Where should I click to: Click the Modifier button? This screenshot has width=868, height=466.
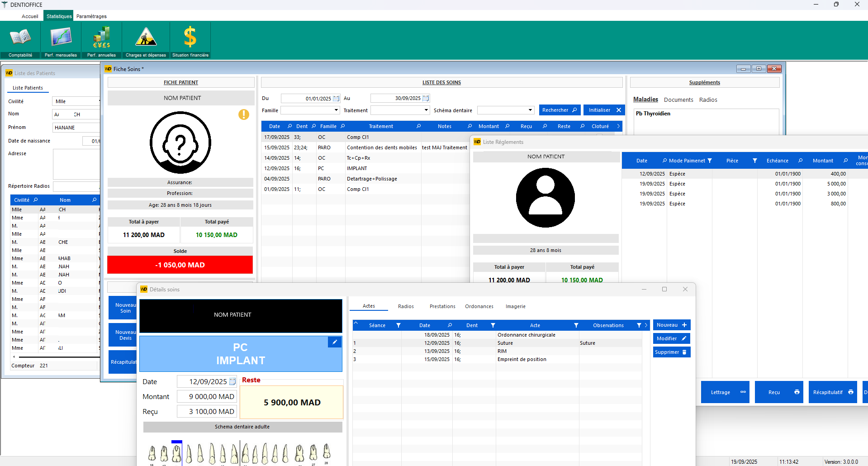pos(671,338)
